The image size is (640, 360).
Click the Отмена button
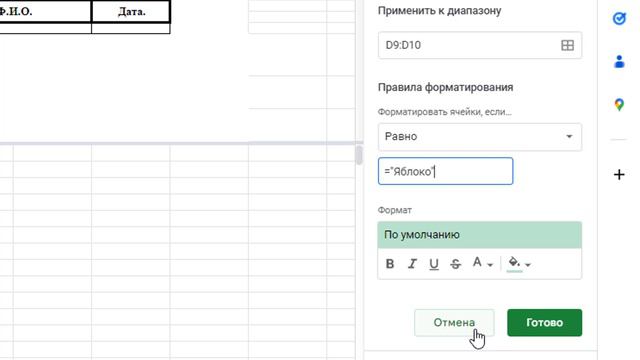[x=454, y=322]
